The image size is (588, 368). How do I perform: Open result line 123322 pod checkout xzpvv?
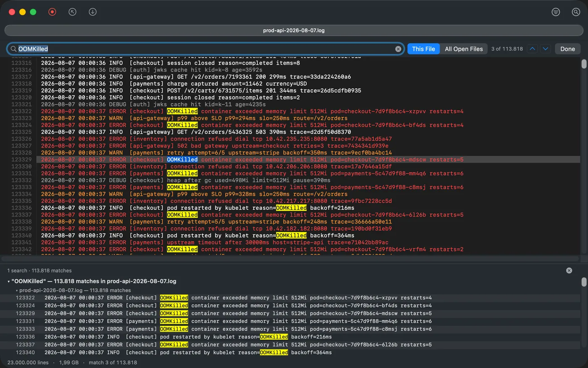pyautogui.click(x=290, y=298)
